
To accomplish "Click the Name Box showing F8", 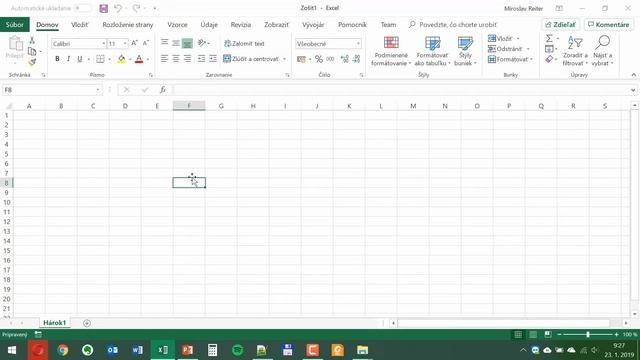I will (x=51, y=90).
